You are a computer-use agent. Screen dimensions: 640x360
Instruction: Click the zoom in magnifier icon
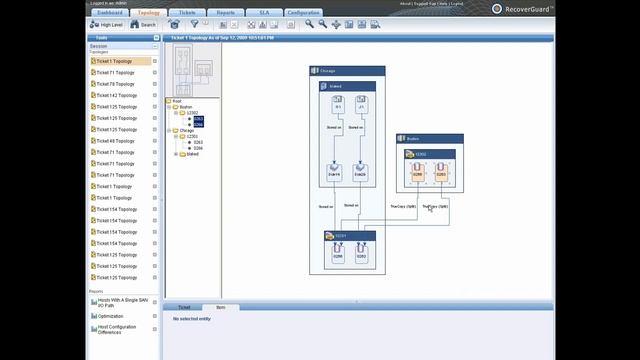pyautogui.click(x=309, y=24)
